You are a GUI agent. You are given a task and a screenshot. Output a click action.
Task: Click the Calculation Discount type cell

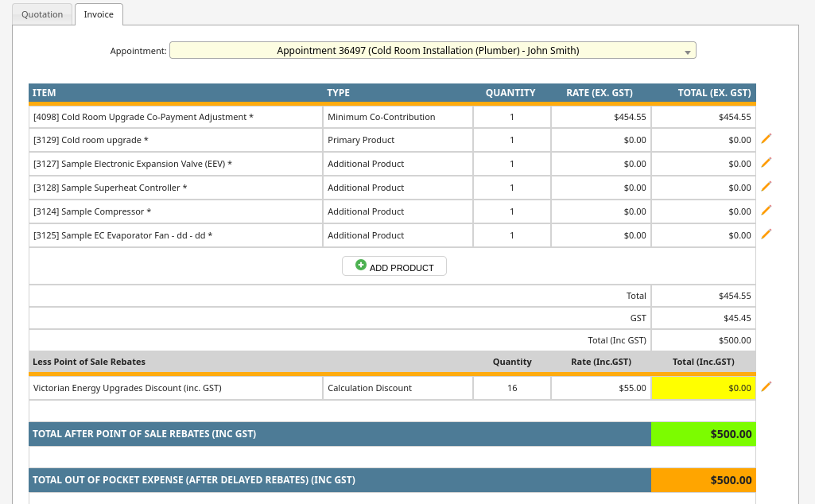pyautogui.click(x=370, y=388)
